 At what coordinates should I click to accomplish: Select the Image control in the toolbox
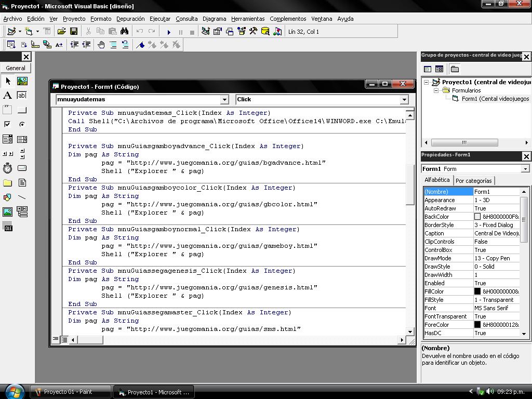tap(7, 212)
